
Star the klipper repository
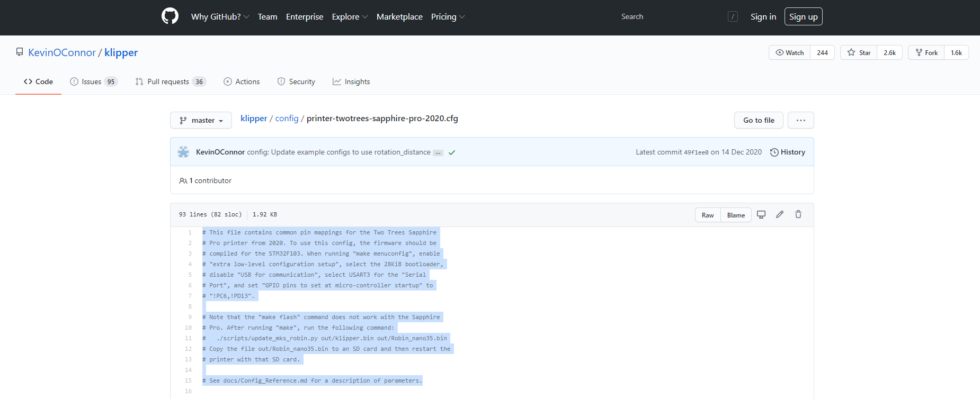tap(859, 52)
